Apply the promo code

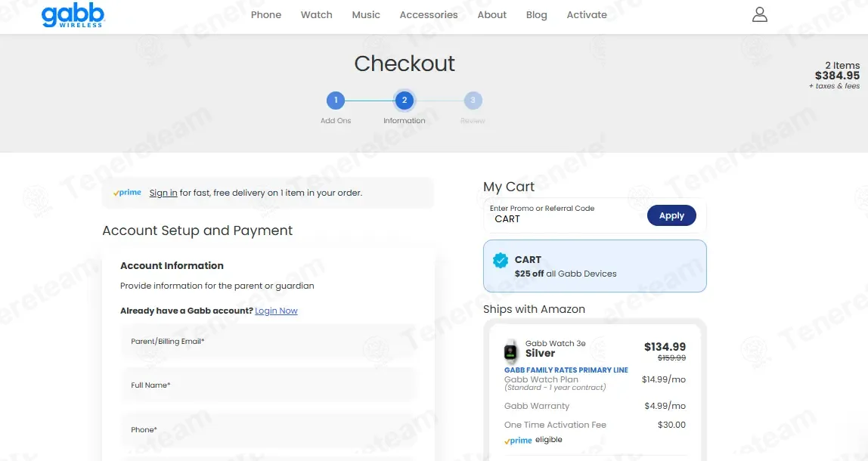(671, 216)
